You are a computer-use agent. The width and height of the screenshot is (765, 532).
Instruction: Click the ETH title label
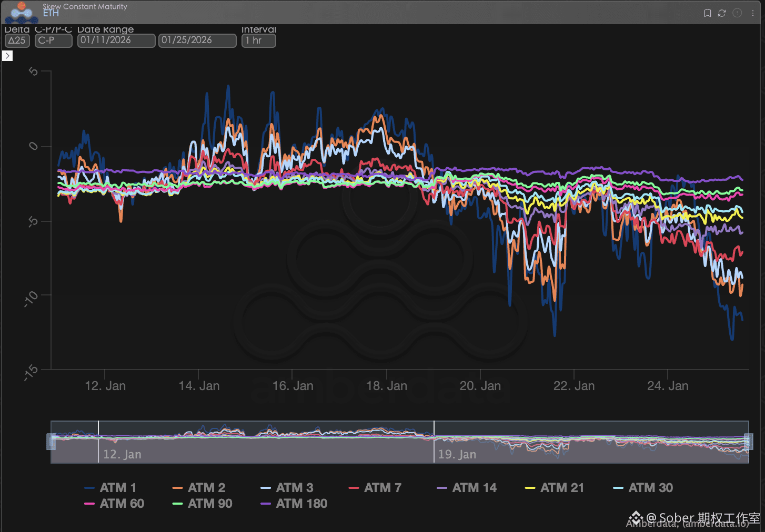coord(51,14)
